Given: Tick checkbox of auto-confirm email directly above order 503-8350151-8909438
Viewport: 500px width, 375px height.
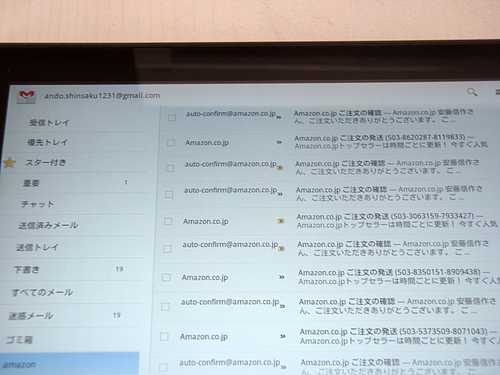Looking at the screenshot, I should coord(167,249).
